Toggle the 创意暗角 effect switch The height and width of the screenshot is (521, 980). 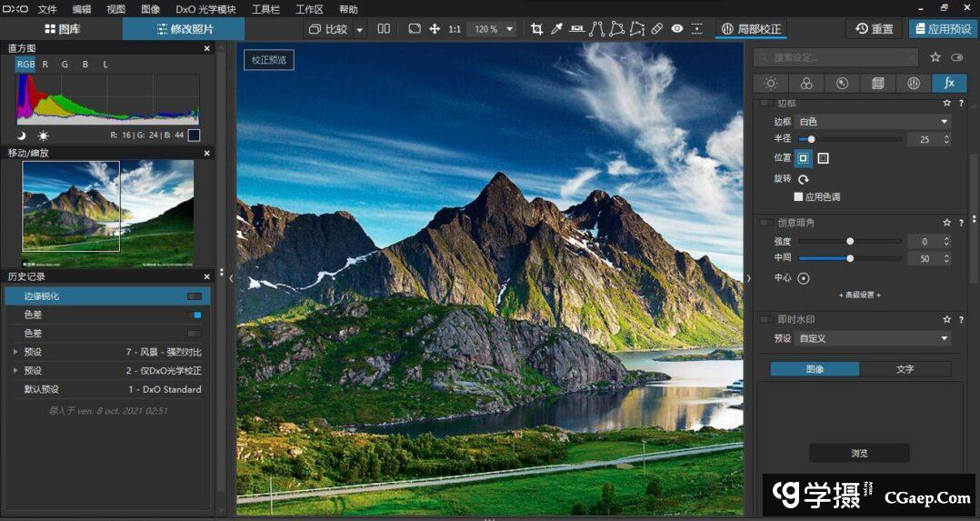766,223
